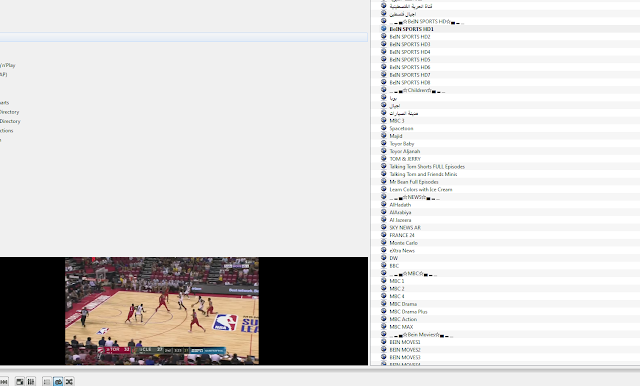Click the playlist search field bar
The height and width of the screenshot is (386, 640).
click(184, 37)
